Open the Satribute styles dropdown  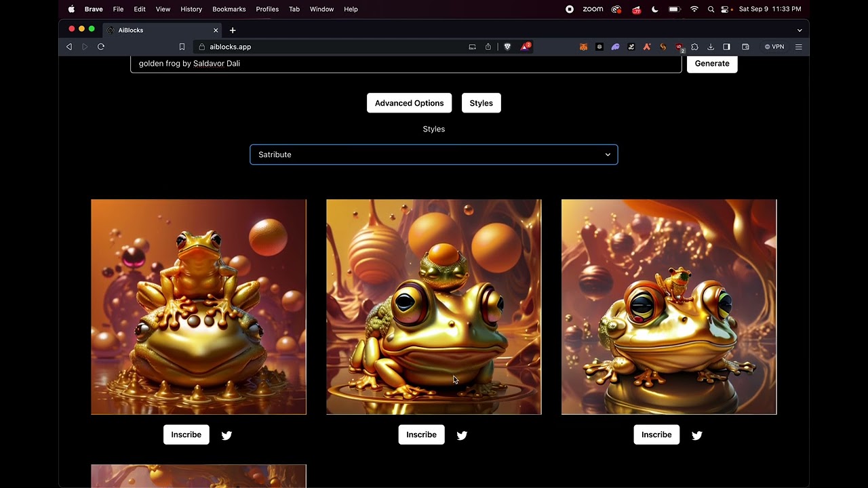434,155
